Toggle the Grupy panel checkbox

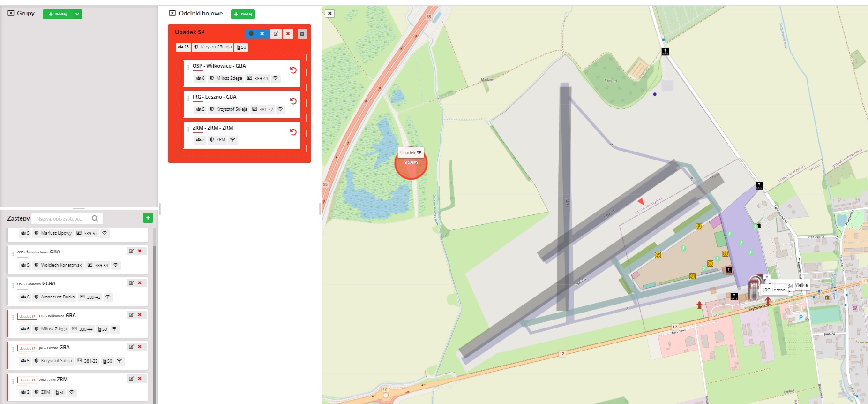pyautogui.click(x=11, y=13)
